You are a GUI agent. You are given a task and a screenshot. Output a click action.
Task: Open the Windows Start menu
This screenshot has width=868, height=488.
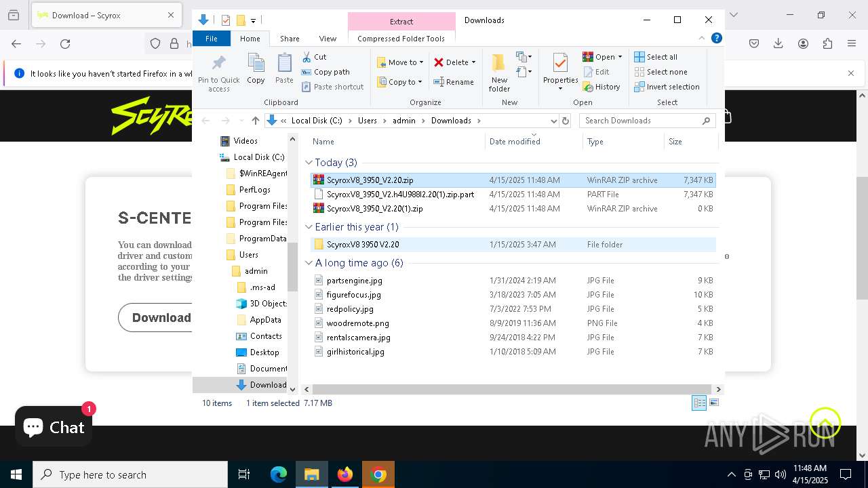pos(16,474)
